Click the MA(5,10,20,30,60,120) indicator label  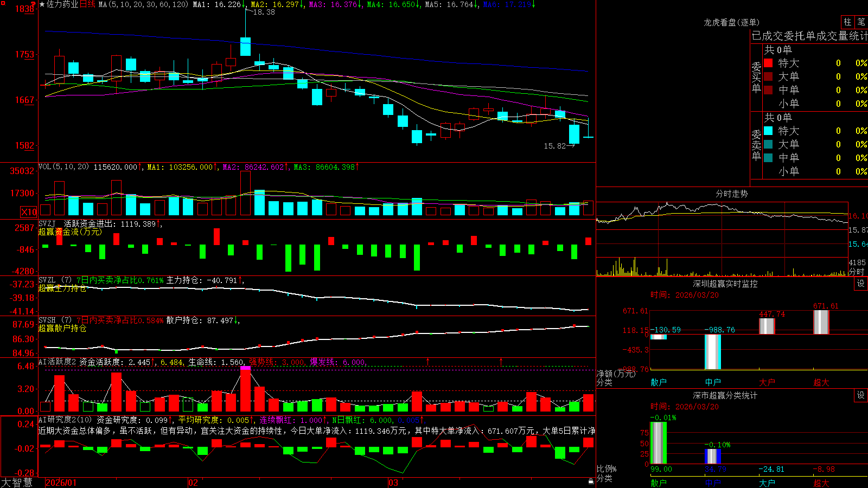[x=143, y=4]
